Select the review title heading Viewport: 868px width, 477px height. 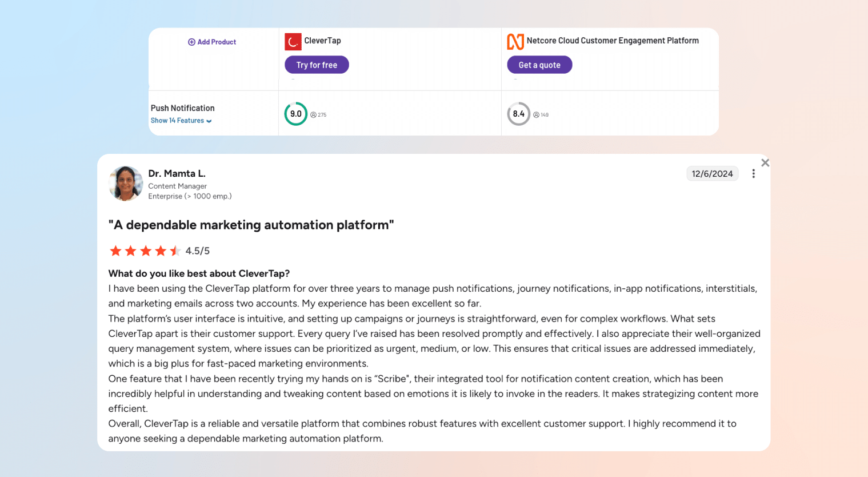(251, 225)
